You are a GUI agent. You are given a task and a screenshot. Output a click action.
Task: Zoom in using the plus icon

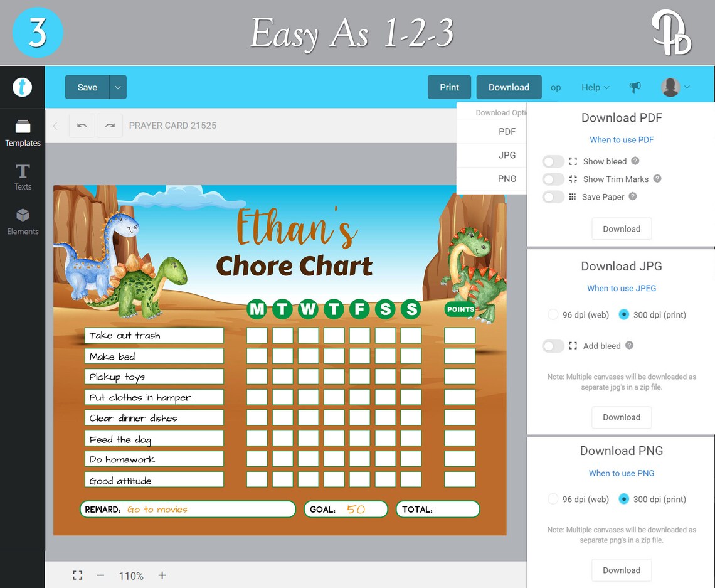tap(161, 575)
